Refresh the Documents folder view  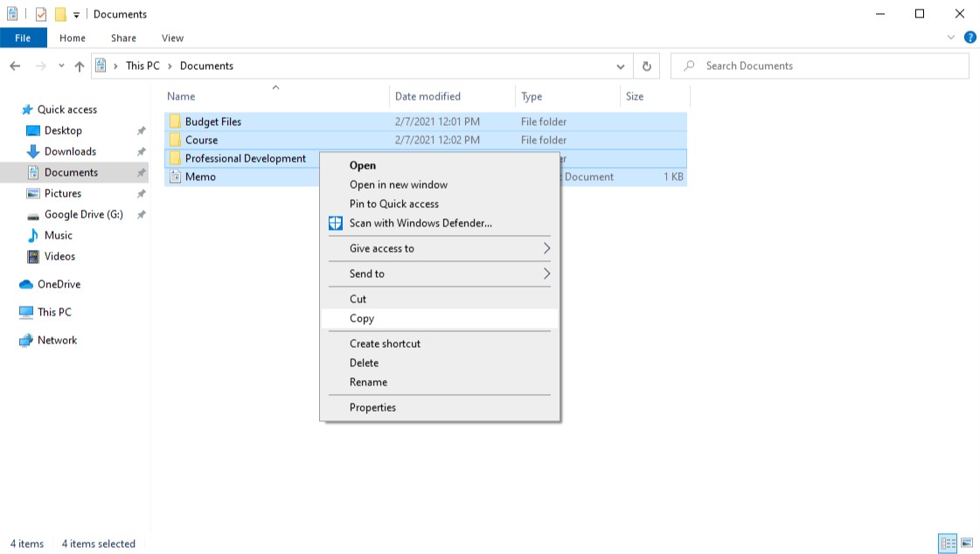(x=646, y=66)
